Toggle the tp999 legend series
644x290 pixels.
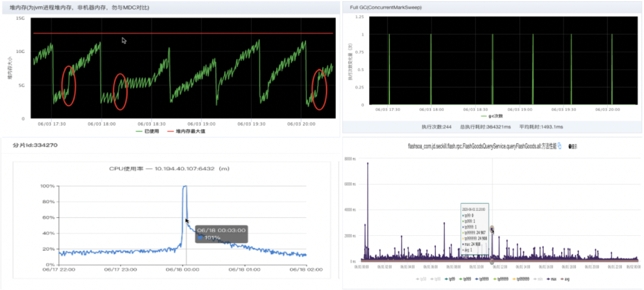465,279
